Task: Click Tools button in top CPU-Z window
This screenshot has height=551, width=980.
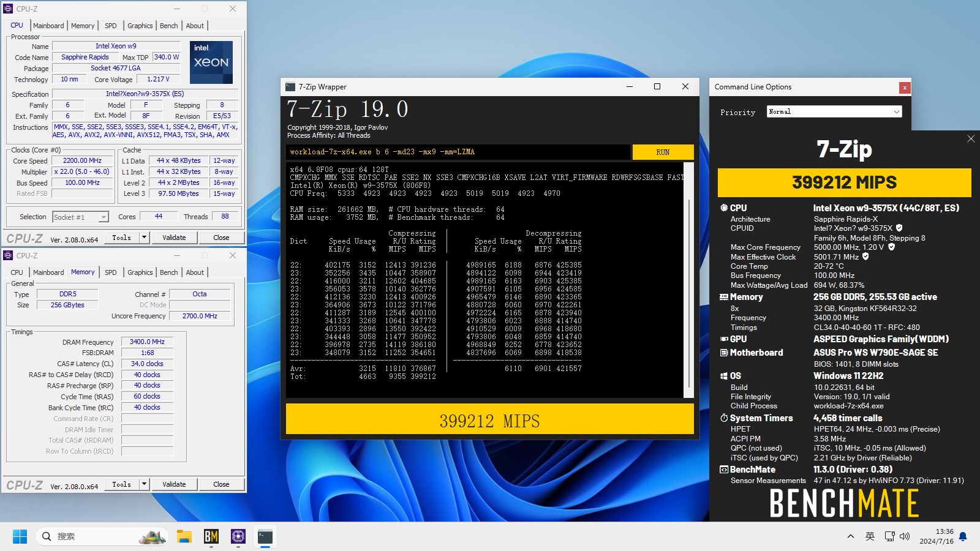Action: (122, 238)
